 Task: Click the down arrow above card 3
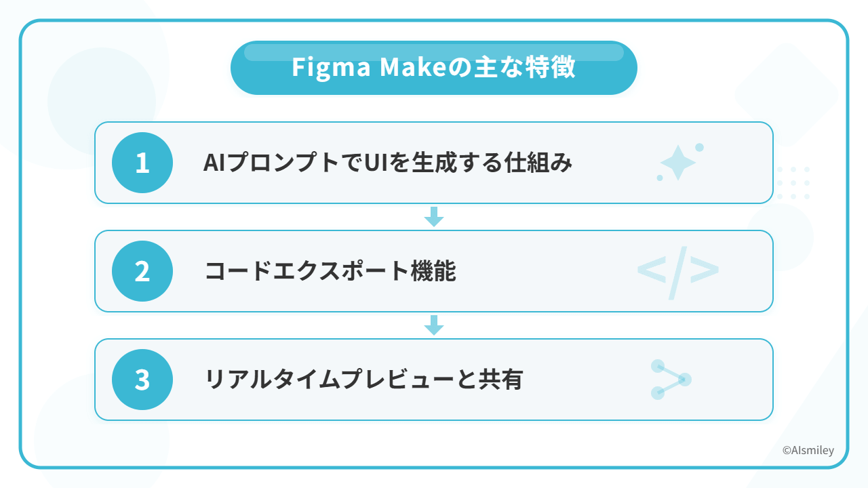pos(434,325)
